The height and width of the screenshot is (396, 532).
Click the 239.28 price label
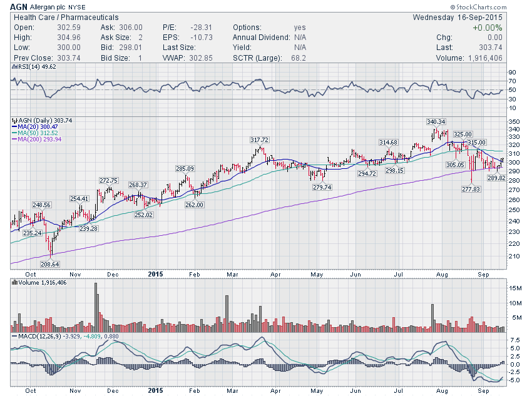(x=88, y=229)
